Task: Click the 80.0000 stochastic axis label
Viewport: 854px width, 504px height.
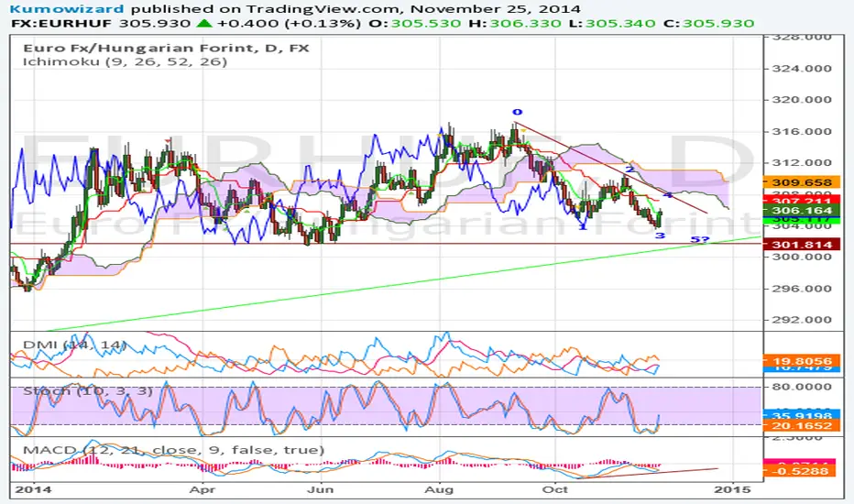Action: pyautogui.click(x=802, y=387)
